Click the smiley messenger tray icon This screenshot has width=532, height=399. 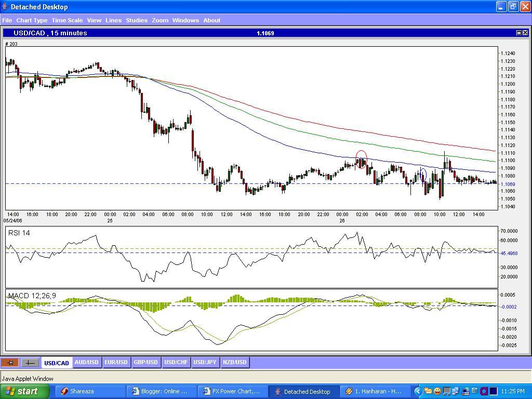click(x=437, y=391)
